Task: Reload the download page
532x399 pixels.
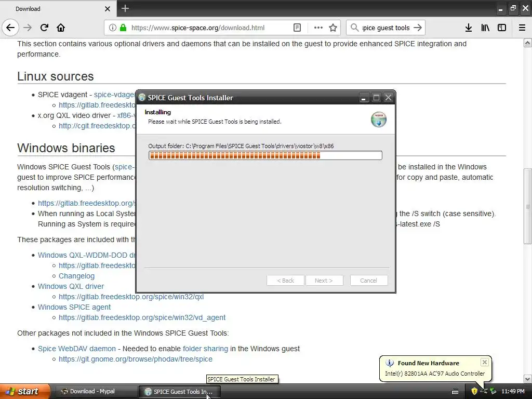Action: pyautogui.click(x=44, y=28)
